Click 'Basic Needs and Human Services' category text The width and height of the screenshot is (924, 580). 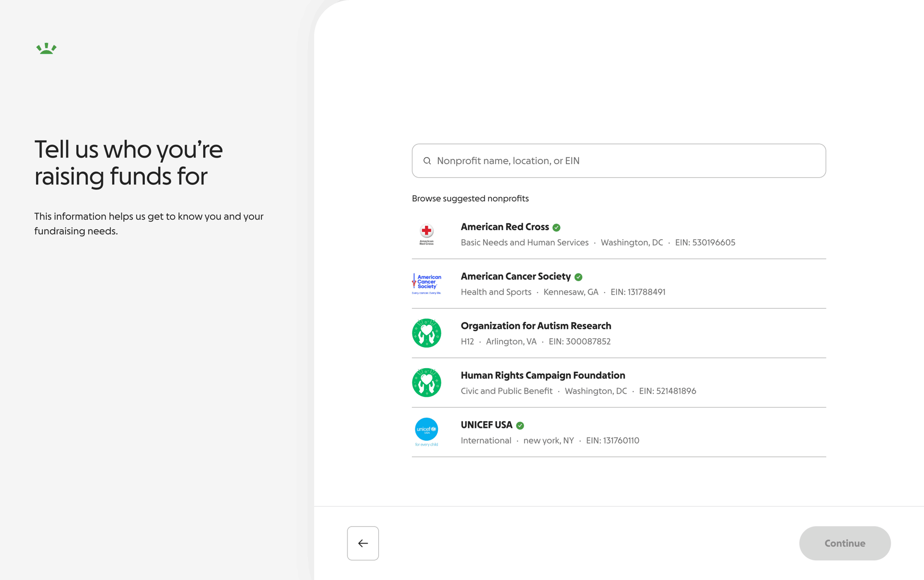point(525,243)
